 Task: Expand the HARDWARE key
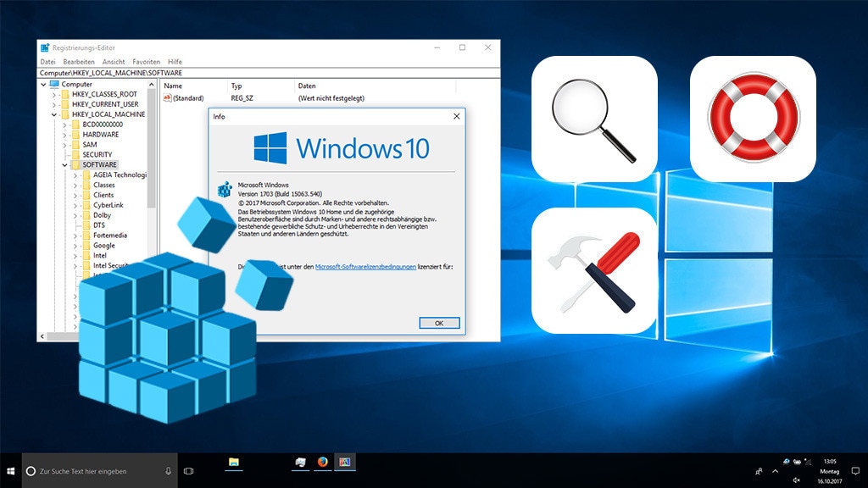click(64, 135)
